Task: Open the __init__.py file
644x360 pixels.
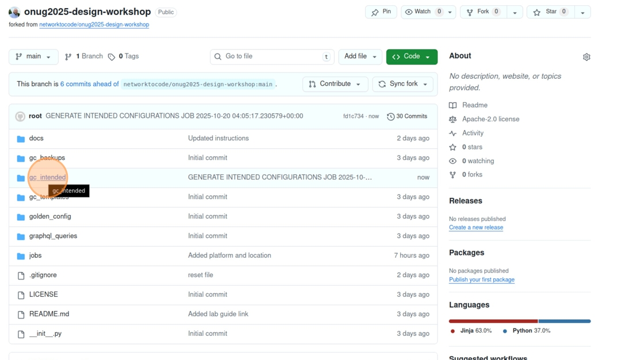Action: (x=45, y=334)
